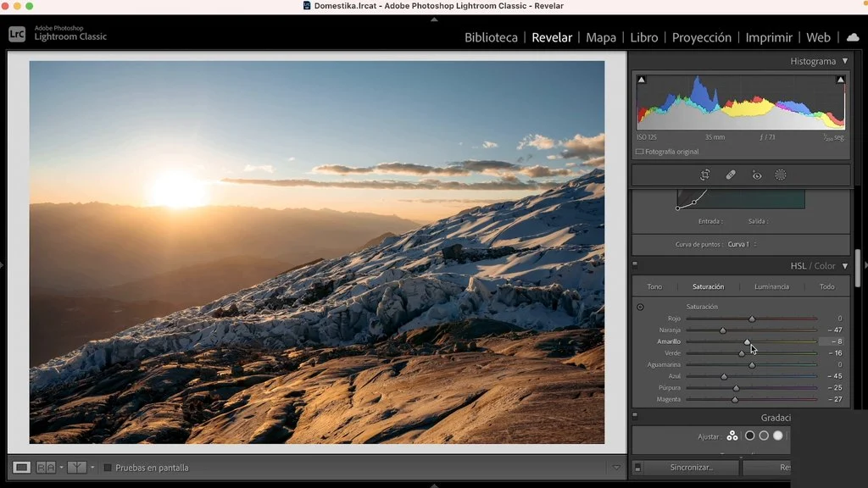This screenshot has width=868, height=488.
Task: Click the mountain sunset photo preview
Action: coord(317,252)
